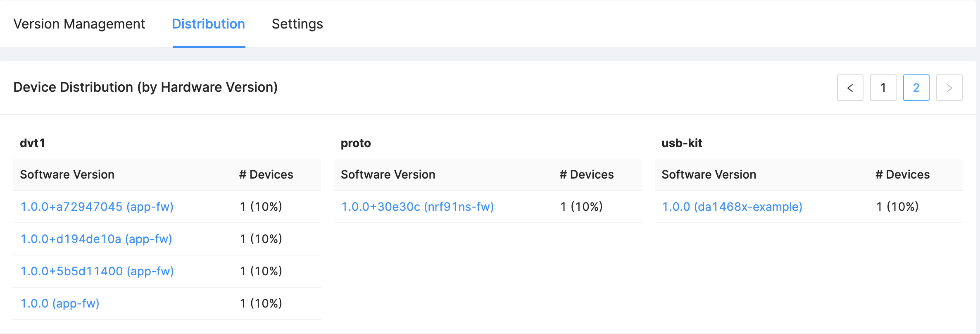The height and width of the screenshot is (334, 980).
Task: Open version 1.0.0+a72947045 (app-fw) link
Action: coord(97,207)
